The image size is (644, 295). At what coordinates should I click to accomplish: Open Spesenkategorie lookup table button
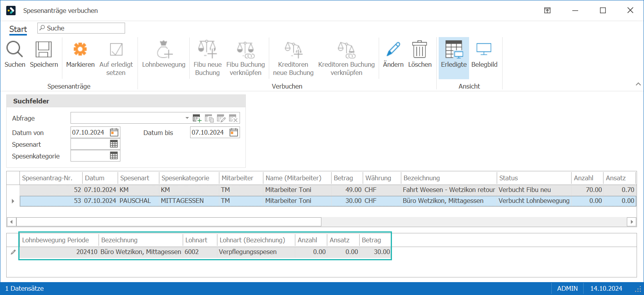(x=114, y=156)
